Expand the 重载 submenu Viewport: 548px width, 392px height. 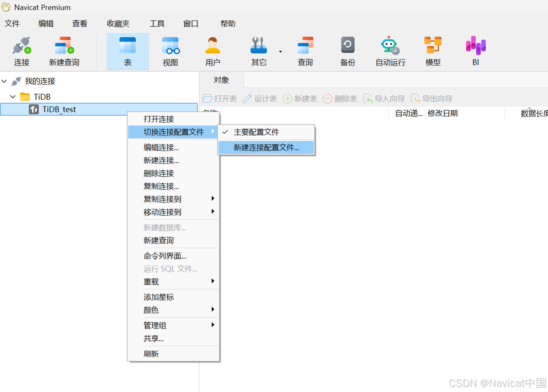click(x=173, y=282)
